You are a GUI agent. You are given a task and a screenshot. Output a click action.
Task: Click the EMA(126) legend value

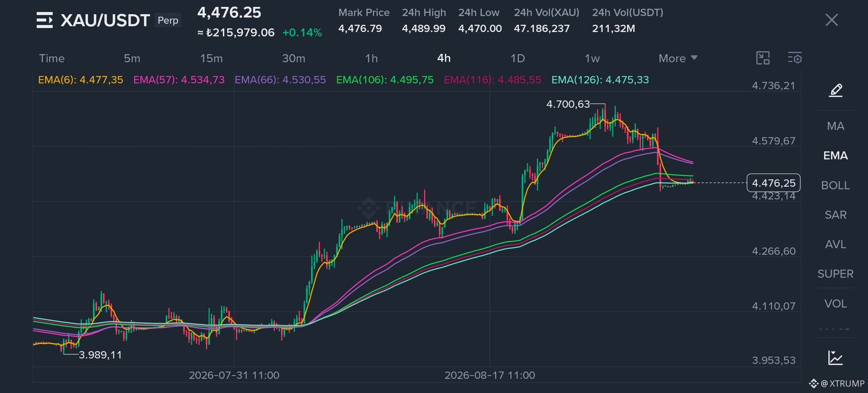click(600, 80)
